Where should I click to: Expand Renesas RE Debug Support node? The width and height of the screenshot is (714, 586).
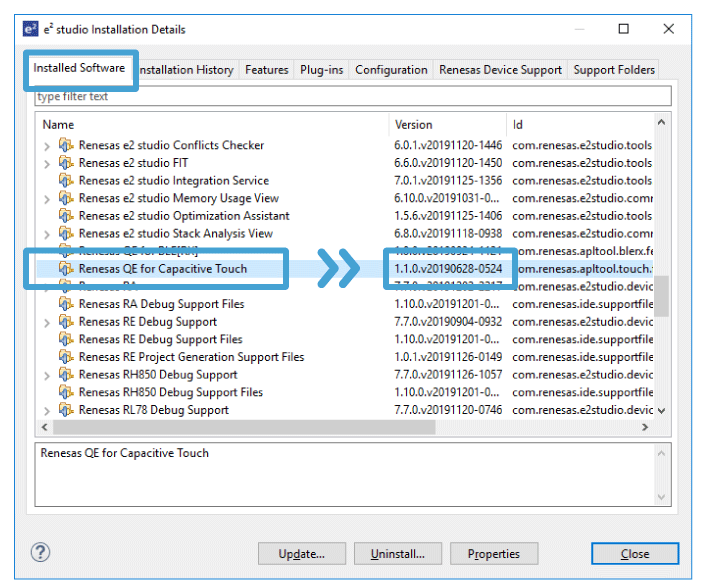tap(46, 323)
